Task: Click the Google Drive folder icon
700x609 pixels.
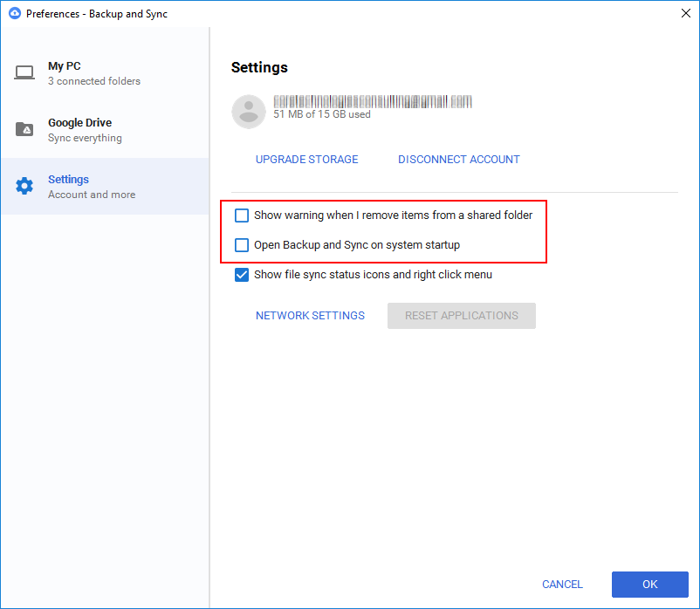Action: tap(24, 129)
